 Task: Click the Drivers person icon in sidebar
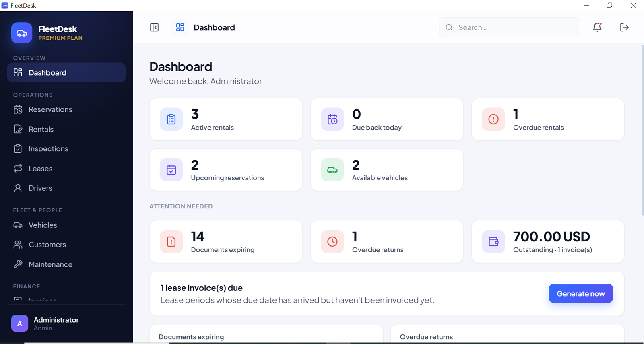pos(18,188)
